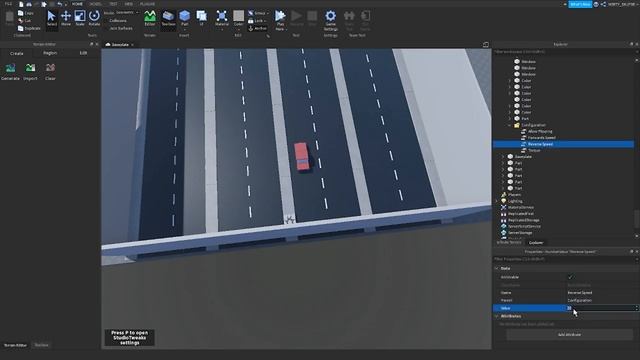This screenshot has width=640, height=360.
Task: Select Torque in Explorer
Action: click(x=534, y=151)
